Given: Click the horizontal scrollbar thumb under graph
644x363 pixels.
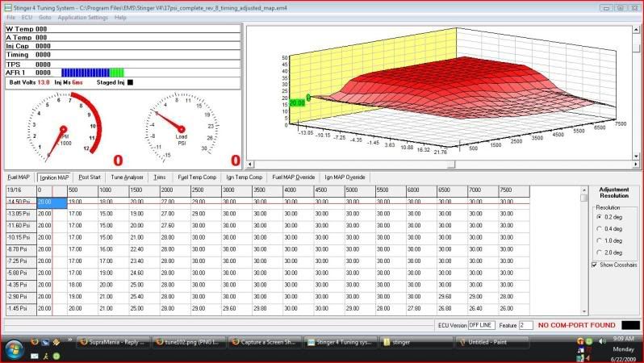Looking at the screenshot, I should [x=451, y=165].
